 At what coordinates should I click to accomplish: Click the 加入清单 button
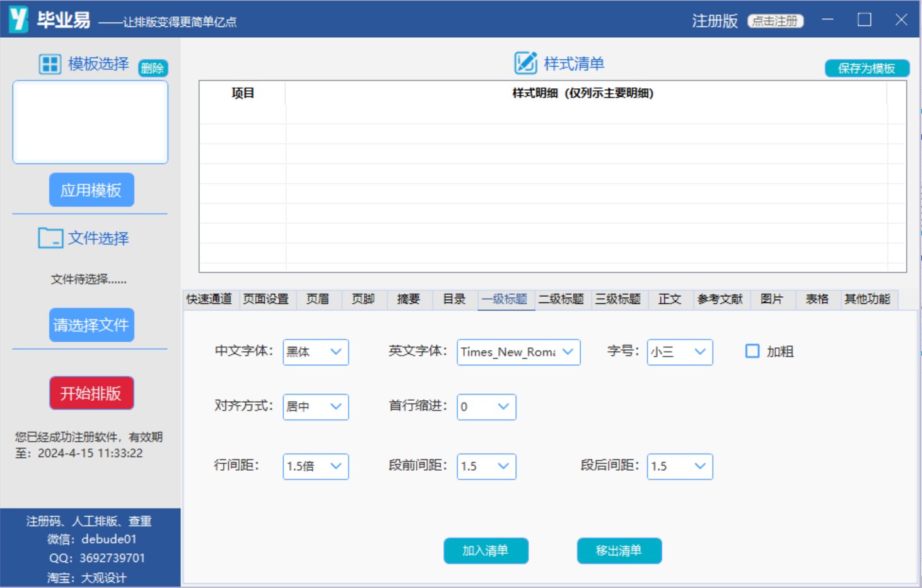point(486,551)
